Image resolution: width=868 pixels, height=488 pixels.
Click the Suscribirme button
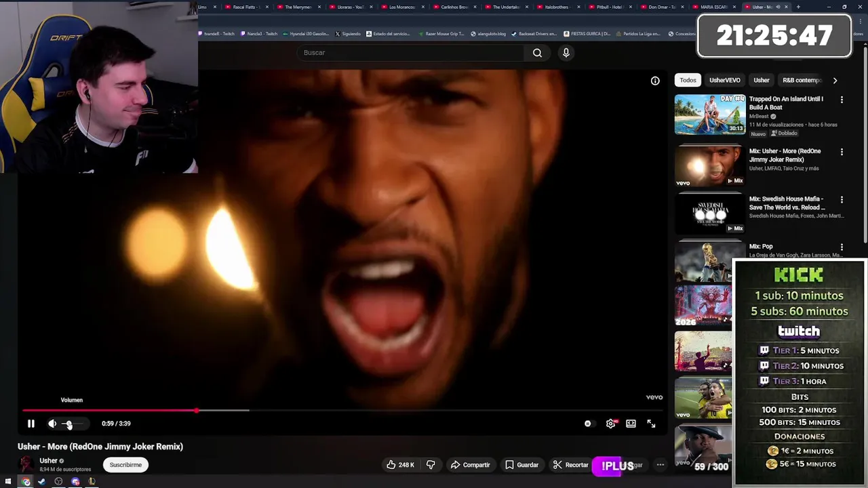pos(125,465)
